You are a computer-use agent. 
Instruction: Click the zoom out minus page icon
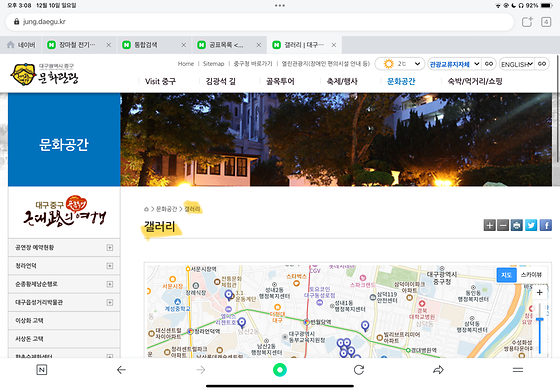(x=503, y=225)
